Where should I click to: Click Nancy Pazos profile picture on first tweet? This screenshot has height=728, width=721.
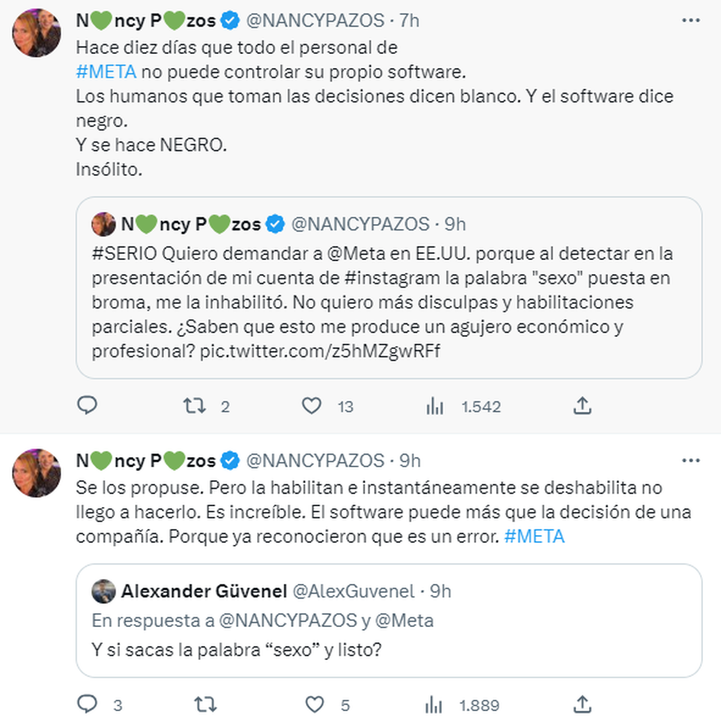click(37, 33)
